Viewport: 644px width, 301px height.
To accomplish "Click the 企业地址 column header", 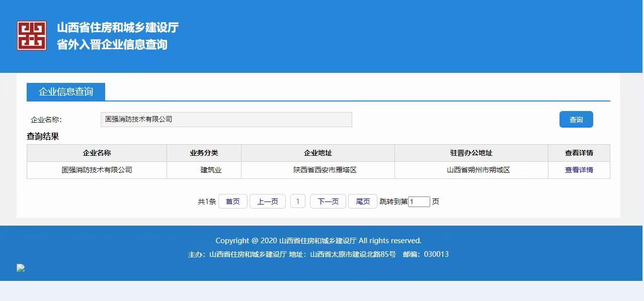I will click(318, 153).
